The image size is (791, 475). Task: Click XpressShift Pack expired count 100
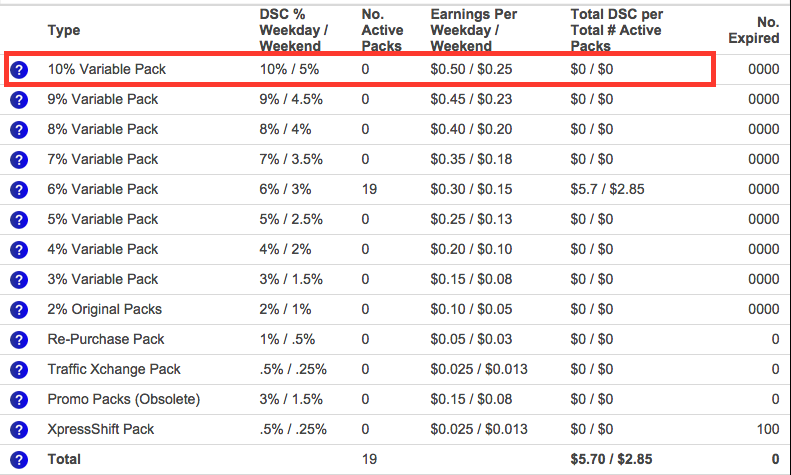click(767, 429)
